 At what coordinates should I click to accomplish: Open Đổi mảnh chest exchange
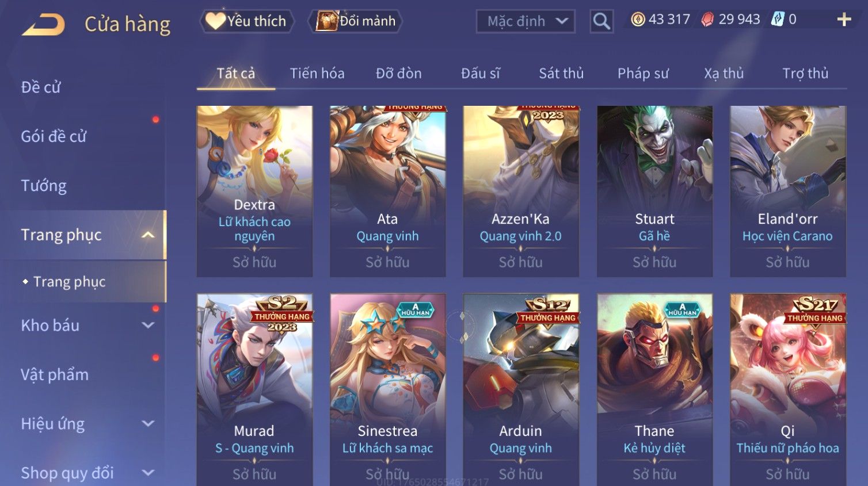[x=355, y=21]
